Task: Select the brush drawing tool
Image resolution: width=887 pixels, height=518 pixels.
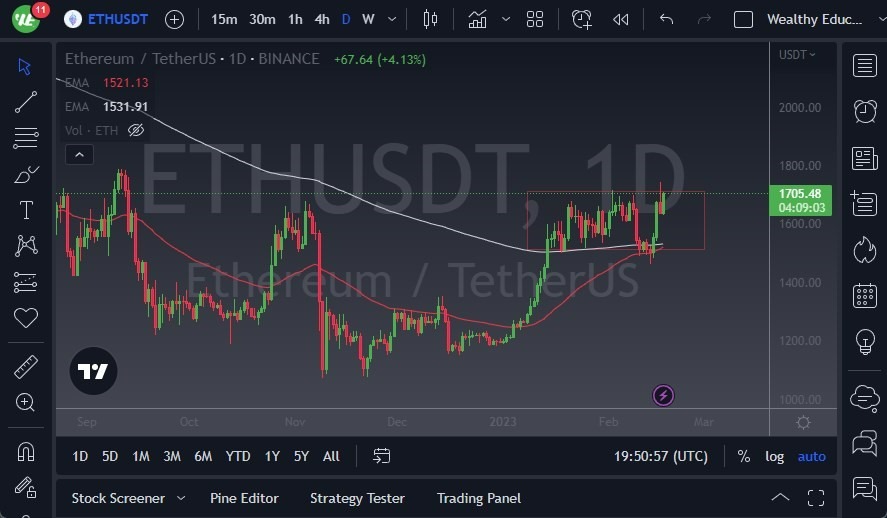Action: 25,175
